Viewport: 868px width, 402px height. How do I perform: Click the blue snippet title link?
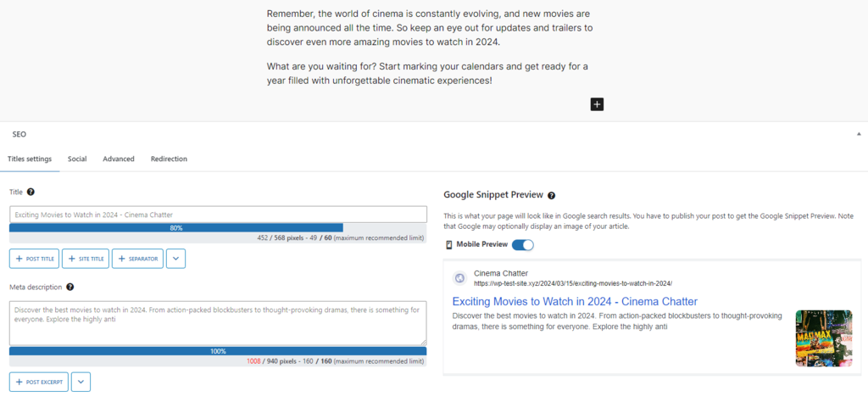pyautogui.click(x=575, y=301)
